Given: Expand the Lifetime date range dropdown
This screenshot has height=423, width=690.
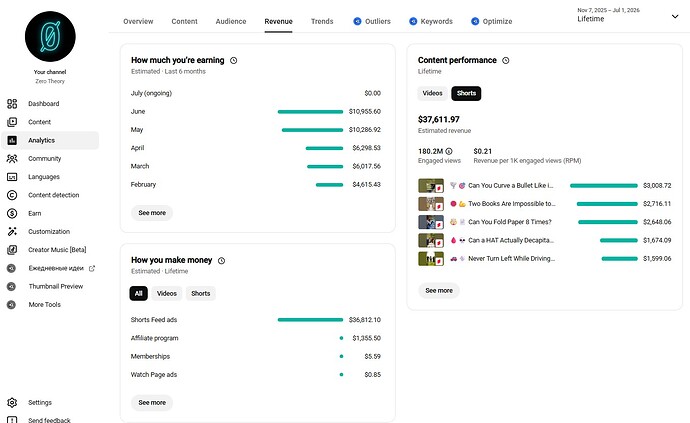Looking at the screenshot, I should [675, 17].
